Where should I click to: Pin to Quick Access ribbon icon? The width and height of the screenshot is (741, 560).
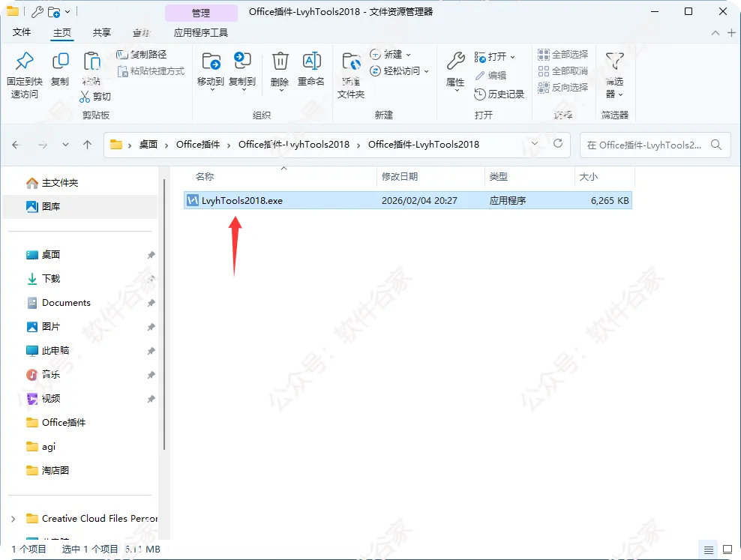(25, 75)
